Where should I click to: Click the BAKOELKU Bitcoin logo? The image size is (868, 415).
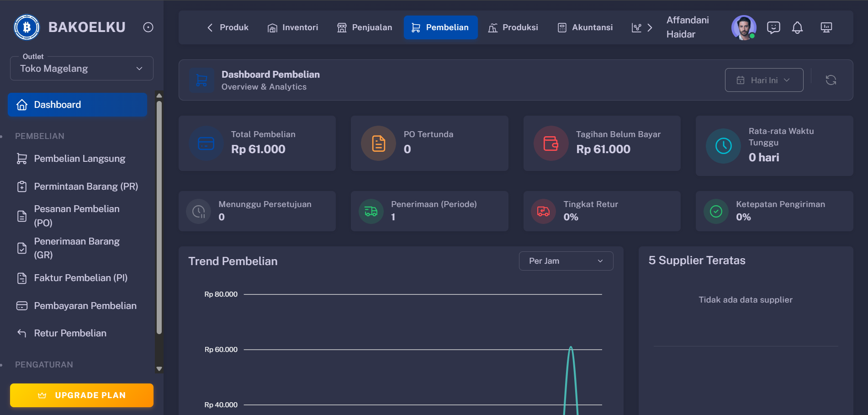pos(26,27)
